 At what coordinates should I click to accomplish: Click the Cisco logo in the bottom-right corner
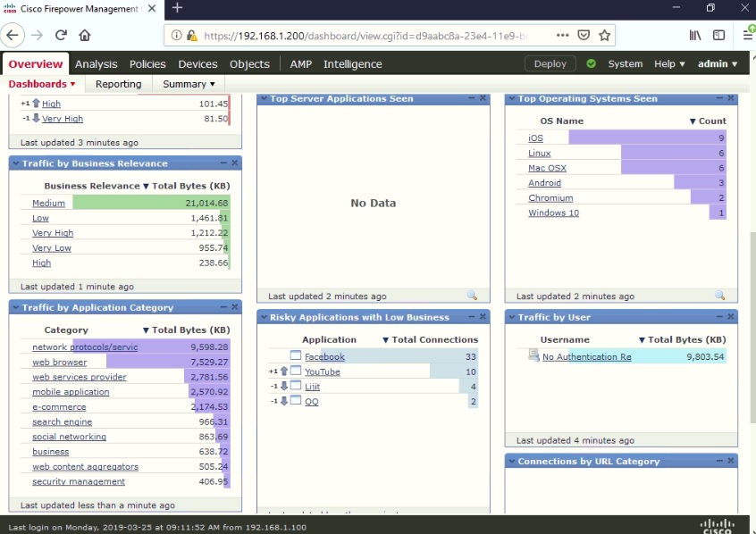click(x=716, y=524)
